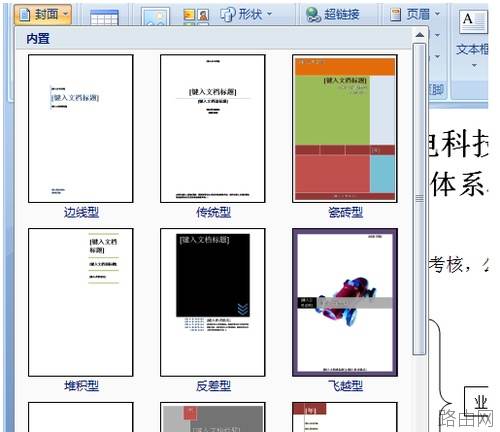500x432 pixels.
Task: Click the picture insert icon
Action: click(x=155, y=17)
